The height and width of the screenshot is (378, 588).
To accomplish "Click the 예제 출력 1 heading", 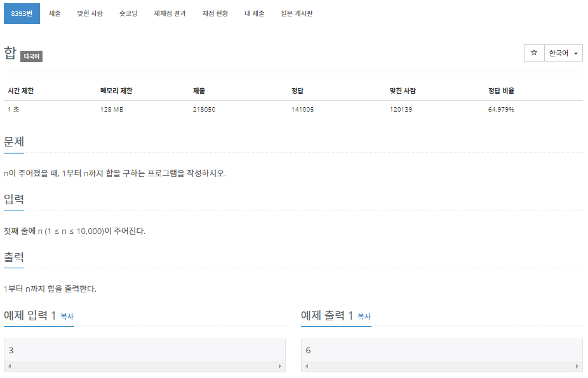I will (x=327, y=315).
